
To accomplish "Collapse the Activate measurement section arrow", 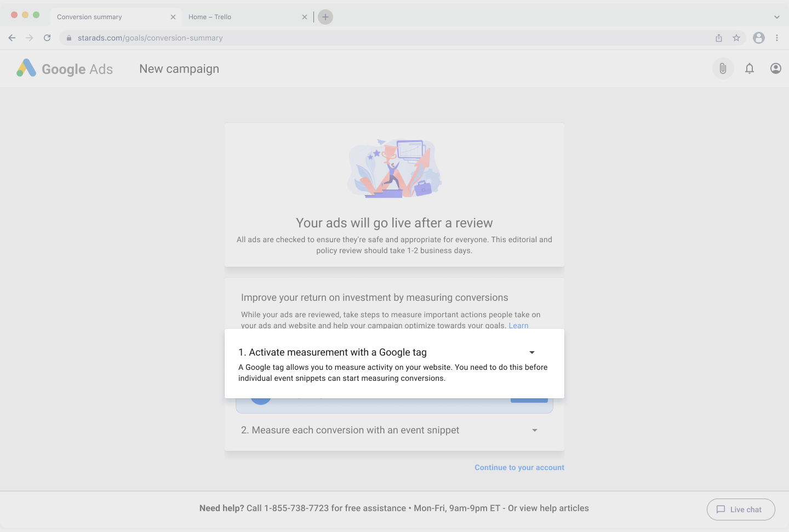I will tap(532, 352).
